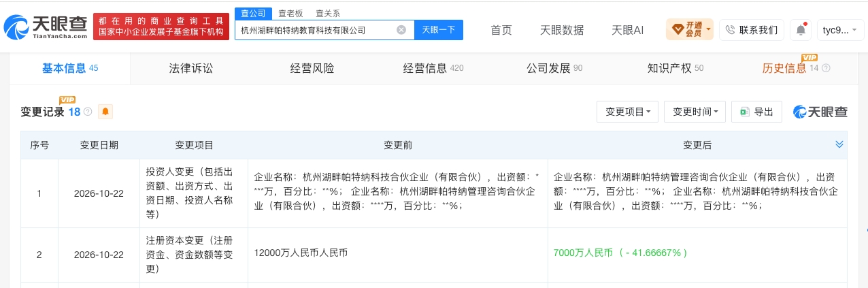Switch to 公司发展 tab
The height and width of the screenshot is (288, 868).
[554, 68]
